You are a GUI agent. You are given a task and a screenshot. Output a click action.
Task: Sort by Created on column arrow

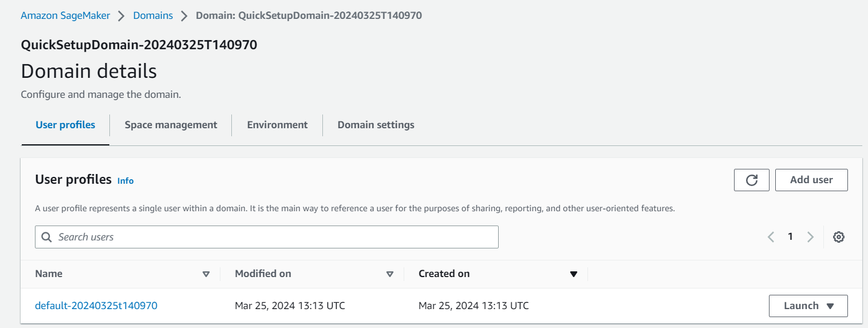[574, 274]
